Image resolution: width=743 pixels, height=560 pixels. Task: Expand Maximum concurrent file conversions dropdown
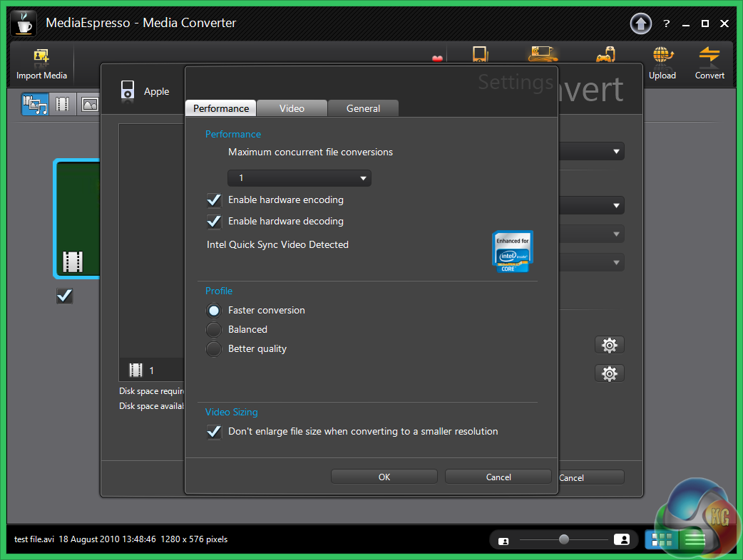pos(299,178)
